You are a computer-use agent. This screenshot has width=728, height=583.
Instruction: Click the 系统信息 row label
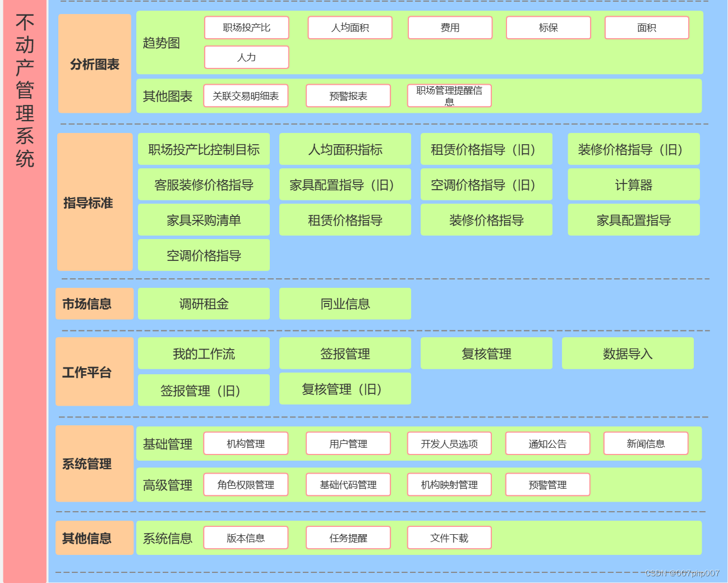(x=168, y=538)
